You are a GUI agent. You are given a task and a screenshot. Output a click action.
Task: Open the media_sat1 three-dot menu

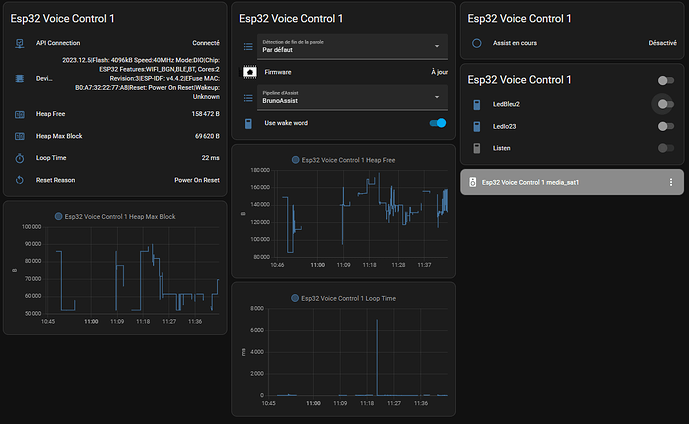click(670, 182)
